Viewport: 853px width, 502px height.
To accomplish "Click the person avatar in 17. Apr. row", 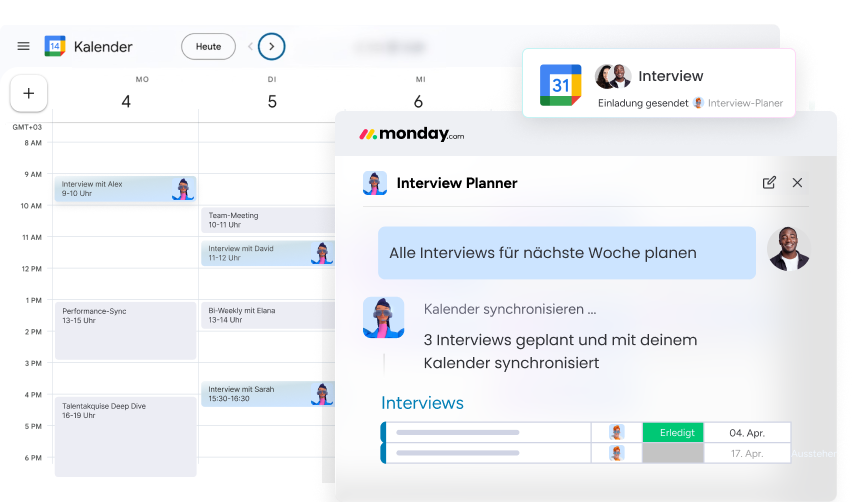I will 616,453.
